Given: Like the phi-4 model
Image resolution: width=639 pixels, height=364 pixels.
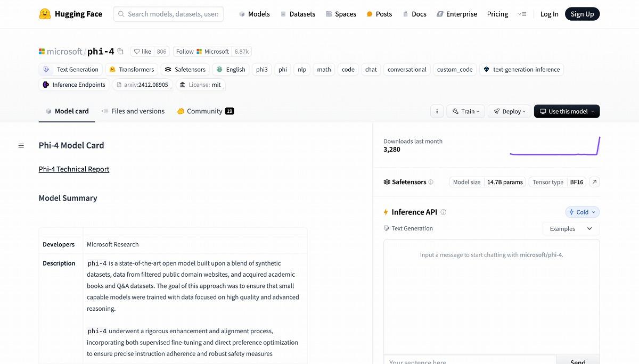Looking at the screenshot, I should coord(142,52).
